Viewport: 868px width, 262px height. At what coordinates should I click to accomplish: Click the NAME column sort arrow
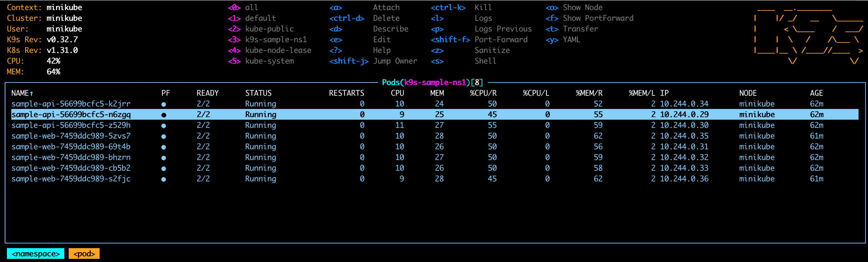point(31,93)
